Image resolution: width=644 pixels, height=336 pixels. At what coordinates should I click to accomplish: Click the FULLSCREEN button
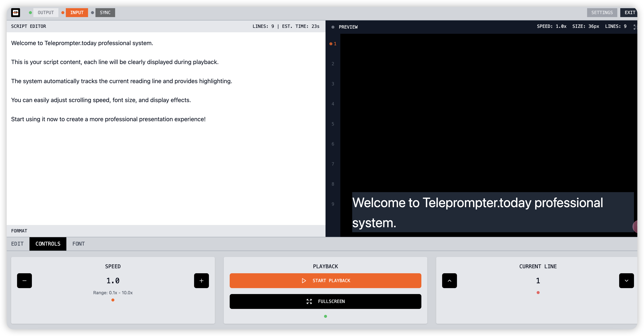tap(325, 301)
